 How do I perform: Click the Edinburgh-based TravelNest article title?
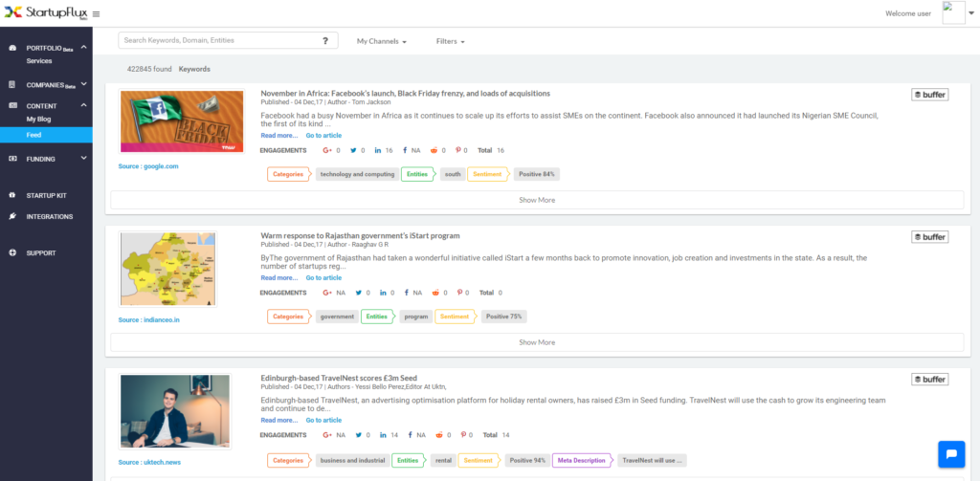tap(339, 378)
